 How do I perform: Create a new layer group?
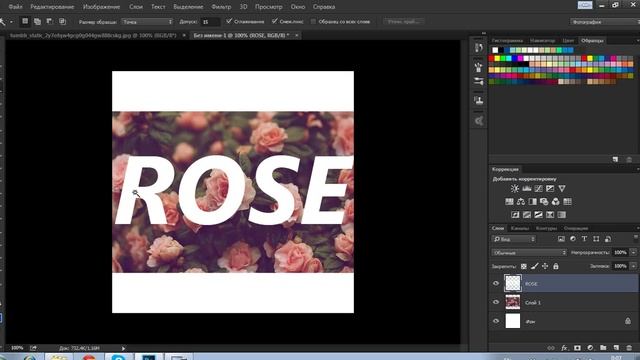coord(603,348)
